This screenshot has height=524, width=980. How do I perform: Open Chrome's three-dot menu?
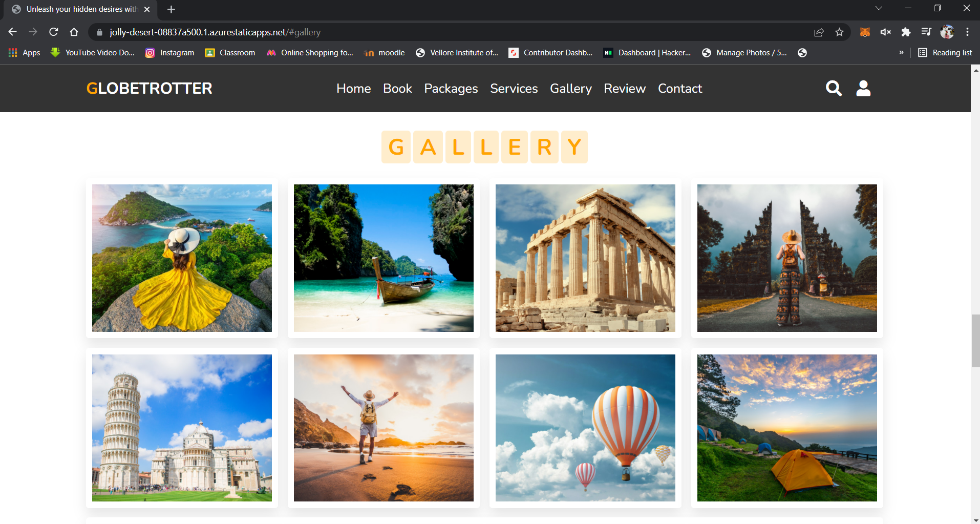[967, 32]
